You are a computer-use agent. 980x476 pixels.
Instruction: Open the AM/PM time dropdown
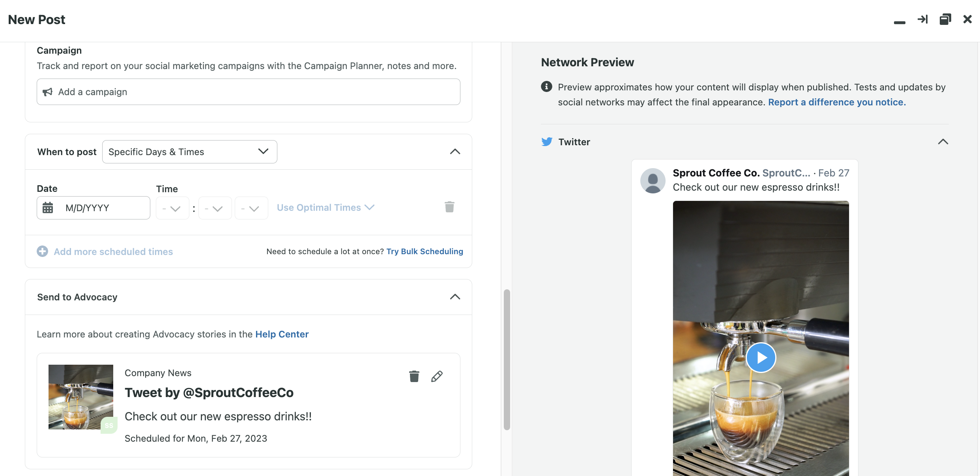point(251,208)
